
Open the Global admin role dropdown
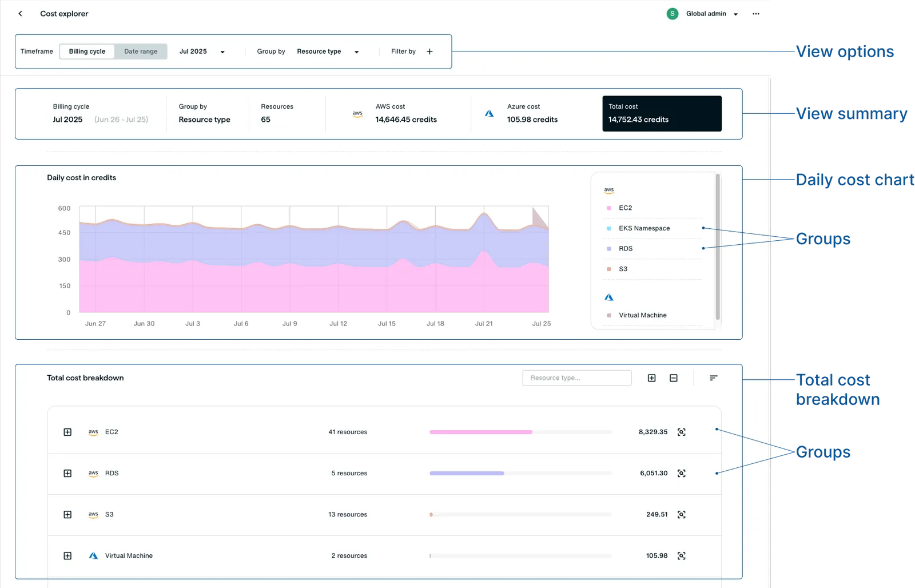point(712,14)
